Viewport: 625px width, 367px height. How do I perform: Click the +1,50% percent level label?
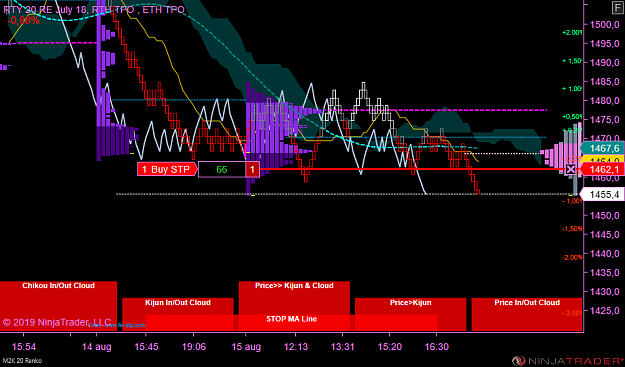[x=572, y=61]
